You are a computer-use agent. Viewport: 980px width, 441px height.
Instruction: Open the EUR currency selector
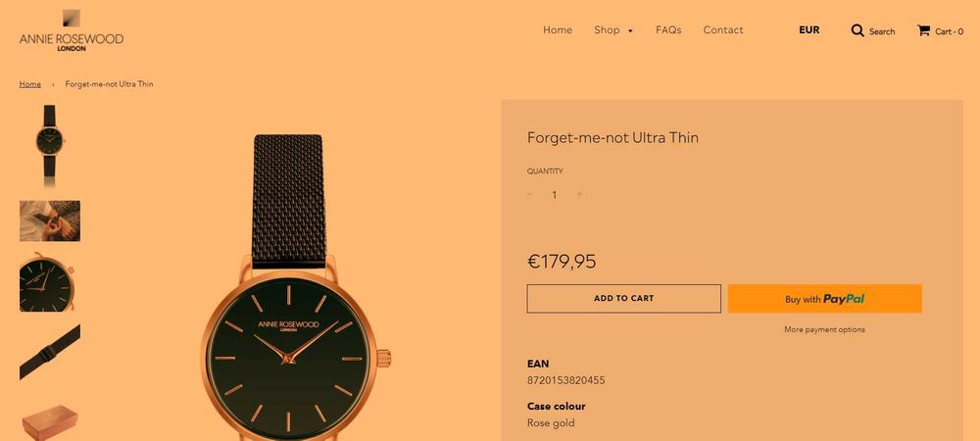[x=808, y=30]
